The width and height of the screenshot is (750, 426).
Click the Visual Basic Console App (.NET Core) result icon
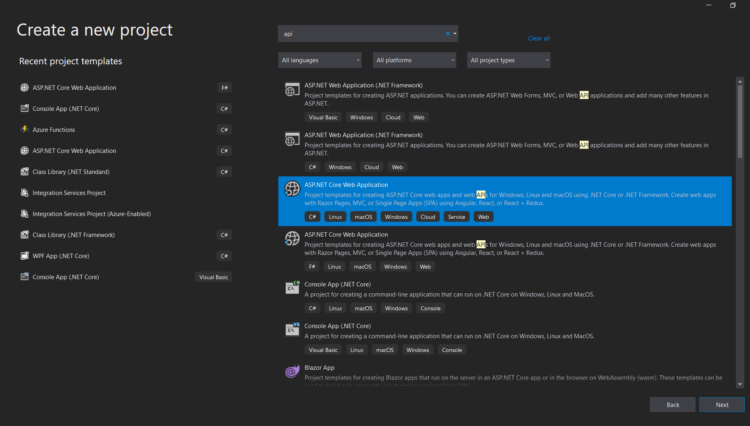292,329
